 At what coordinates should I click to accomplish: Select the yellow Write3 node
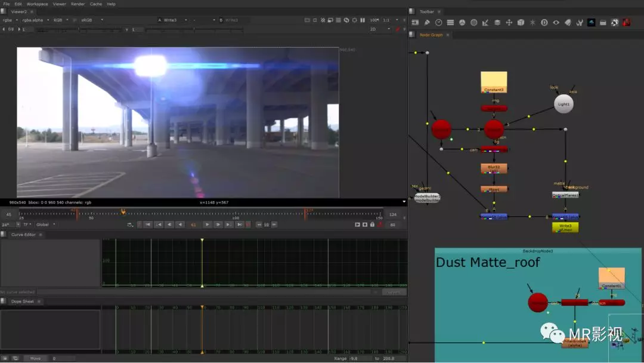(x=565, y=227)
